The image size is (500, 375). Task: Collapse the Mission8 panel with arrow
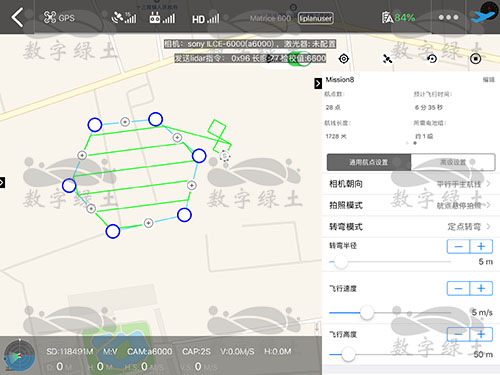318,83
